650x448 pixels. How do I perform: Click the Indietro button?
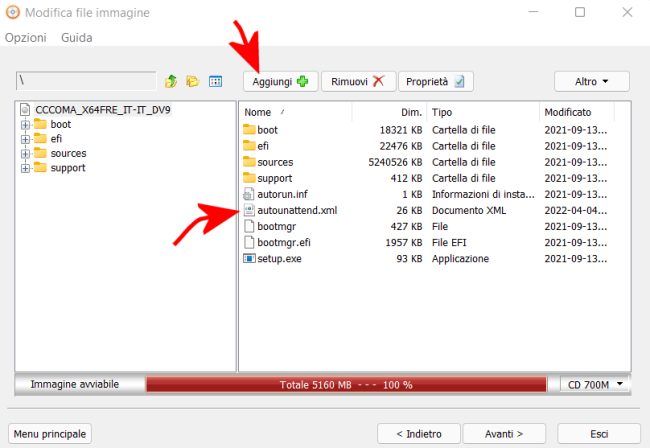(419, 434)
